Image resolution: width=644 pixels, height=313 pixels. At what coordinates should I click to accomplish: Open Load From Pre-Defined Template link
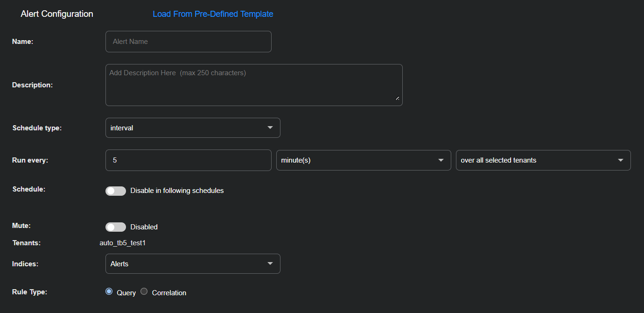point(213,14)
